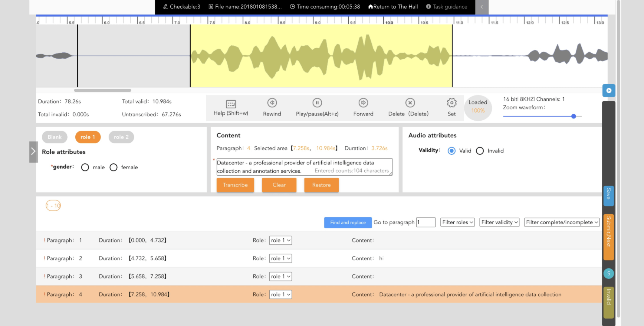Adjust the Zoom waveform slider handle

click(x=574, y=116)
